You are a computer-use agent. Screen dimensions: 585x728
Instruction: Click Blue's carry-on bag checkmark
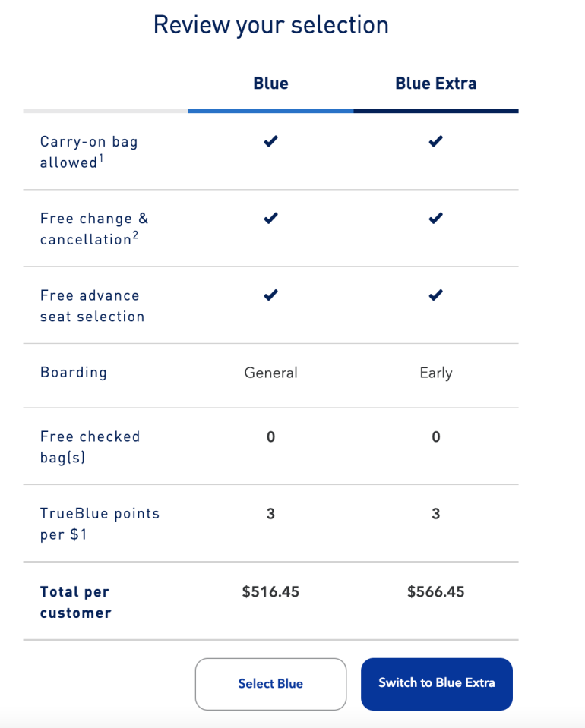tap(270, 141)
